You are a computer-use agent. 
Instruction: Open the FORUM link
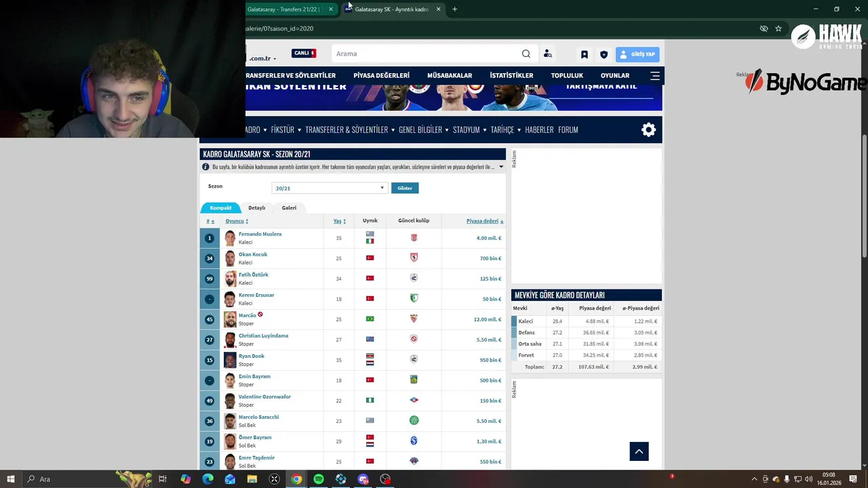(568, 129)
